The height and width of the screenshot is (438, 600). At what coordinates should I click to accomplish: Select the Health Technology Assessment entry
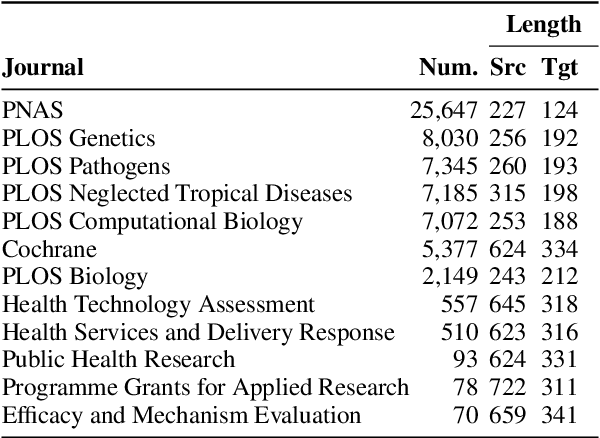click(158, 304)
